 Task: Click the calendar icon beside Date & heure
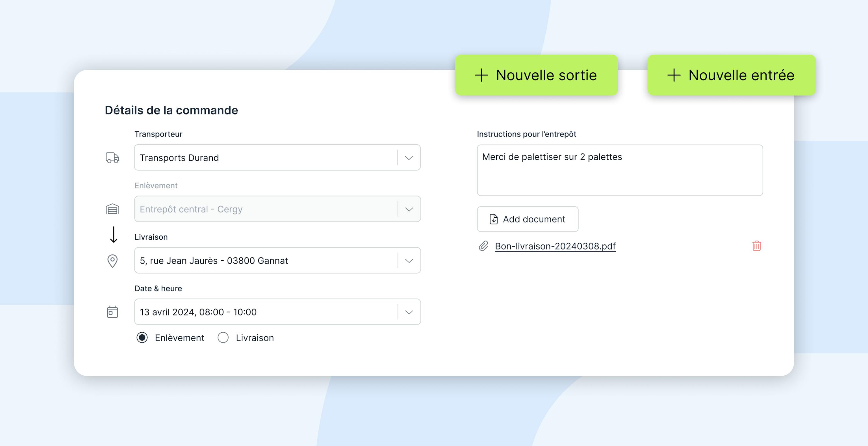(112, 312)
